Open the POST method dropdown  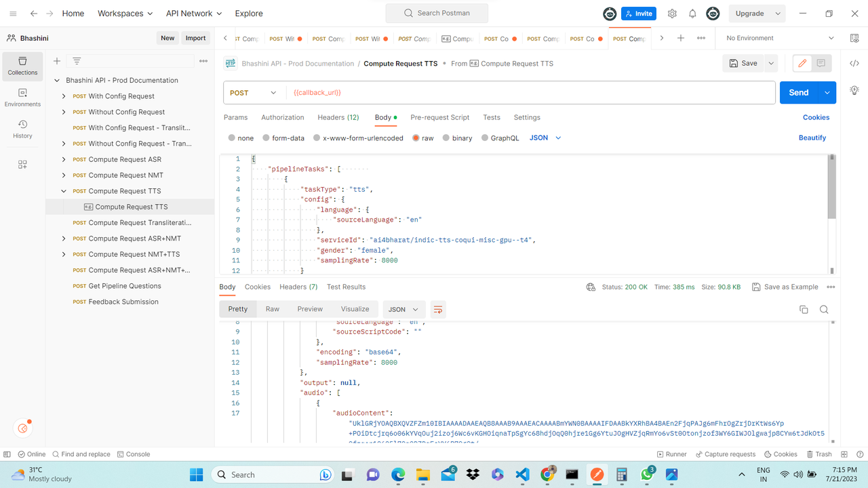point(254,93)
